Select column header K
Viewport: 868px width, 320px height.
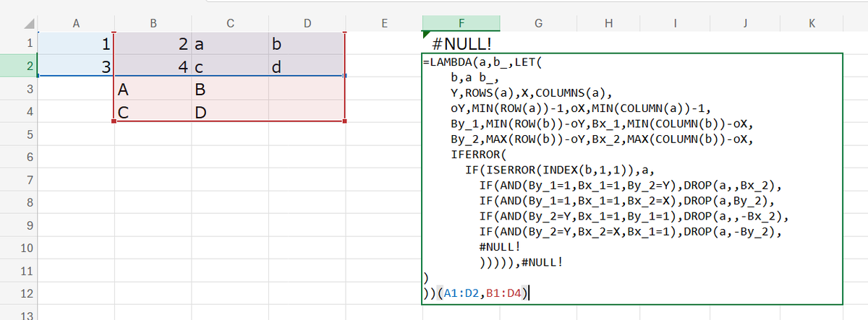pos(811,23)
